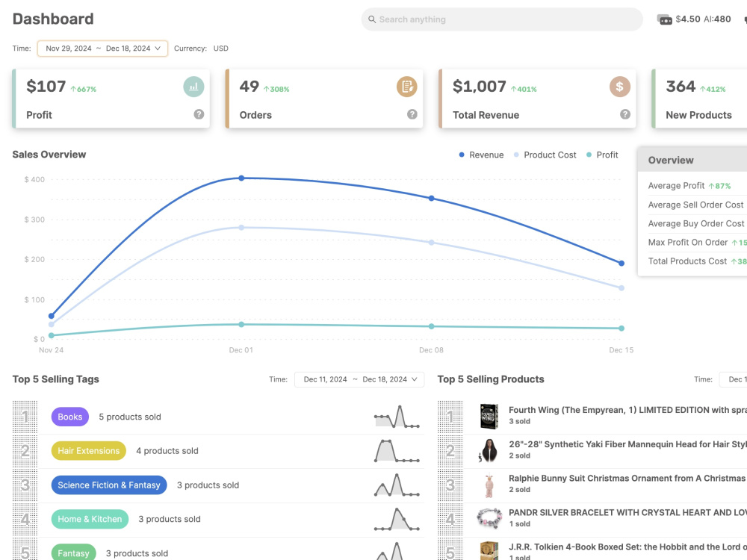Click the Average Profit overview row
Screen dimensions: 747x560
pyautogui.click(x=698, y=186)
